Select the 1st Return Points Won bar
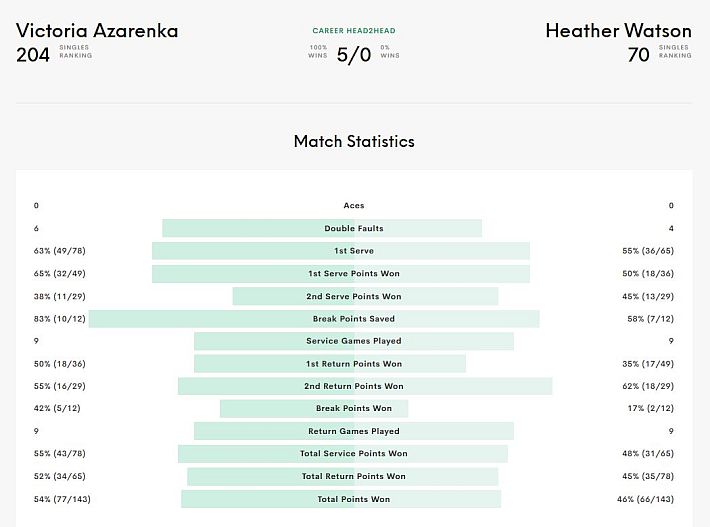The width and height of the screenshot is (710, 527). pyautogui.click(x=330, y=364)
